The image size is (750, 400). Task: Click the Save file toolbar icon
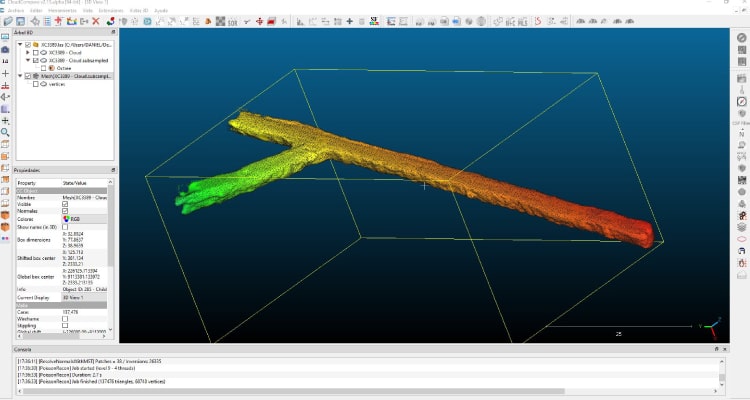(21, 21)
